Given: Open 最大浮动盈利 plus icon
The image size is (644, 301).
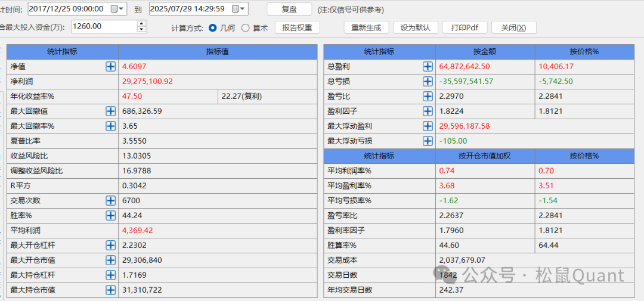Looking at the screenshot, I should coord(428,126).
